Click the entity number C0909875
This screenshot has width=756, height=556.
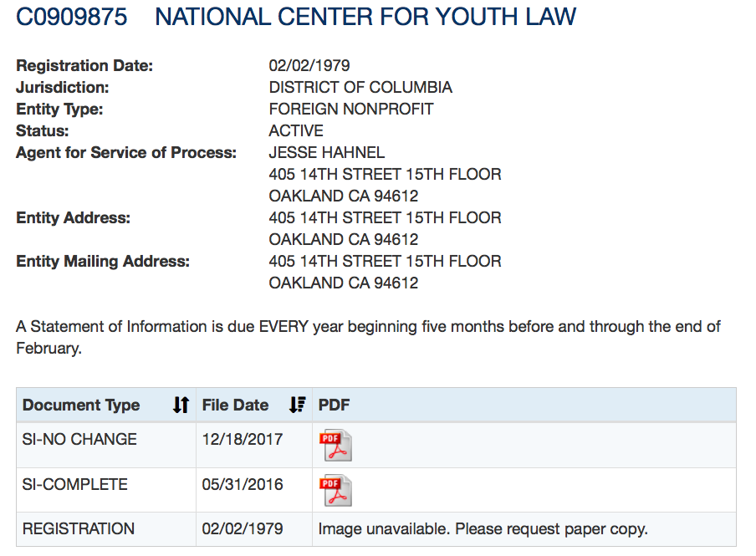pyautogui.click(x=72, y=17)
